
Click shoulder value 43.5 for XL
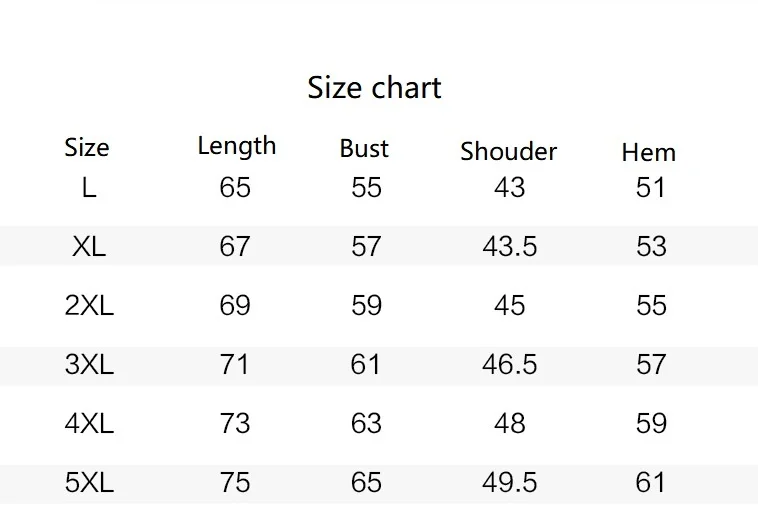tap(509, 246)
